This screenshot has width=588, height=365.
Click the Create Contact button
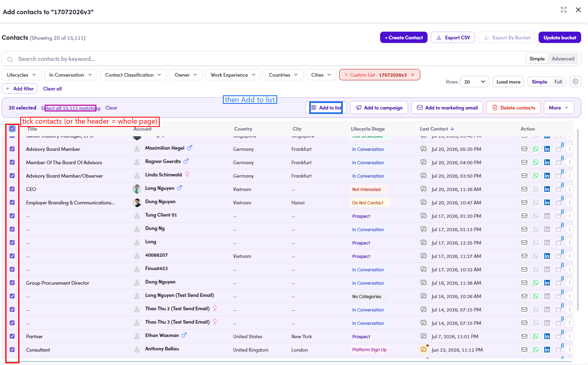(x=404, y=37)
